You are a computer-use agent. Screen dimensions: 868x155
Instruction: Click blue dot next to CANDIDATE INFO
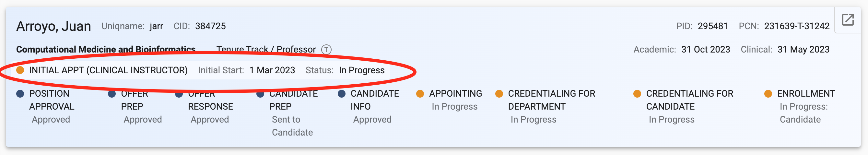pyautogui.click(x=342, y=94)
